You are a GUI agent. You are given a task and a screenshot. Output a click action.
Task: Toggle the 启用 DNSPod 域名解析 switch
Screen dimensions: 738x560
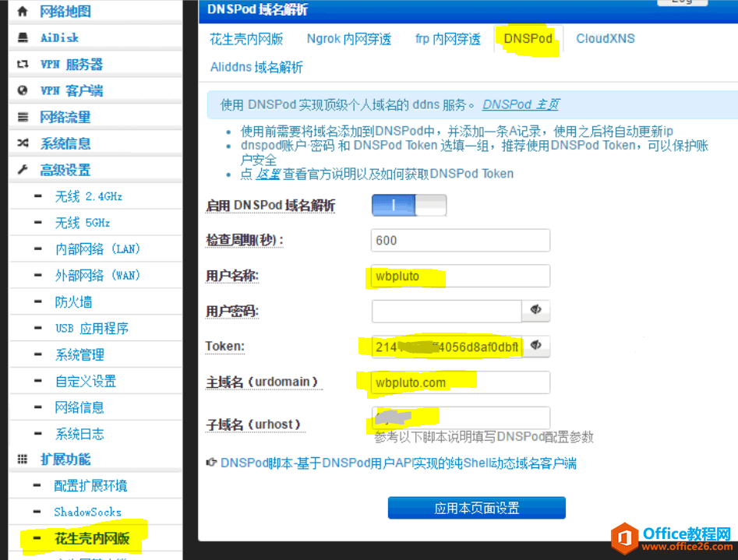[409, 205]
